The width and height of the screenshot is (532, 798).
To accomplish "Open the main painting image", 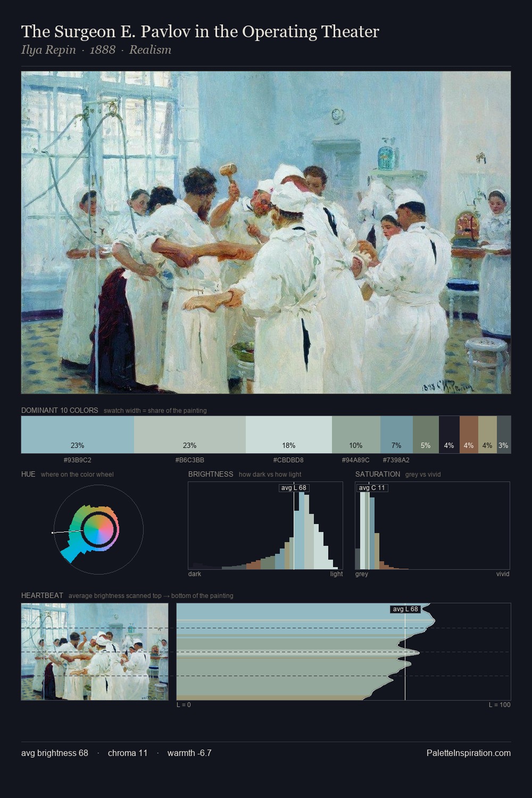I will 266,232.
